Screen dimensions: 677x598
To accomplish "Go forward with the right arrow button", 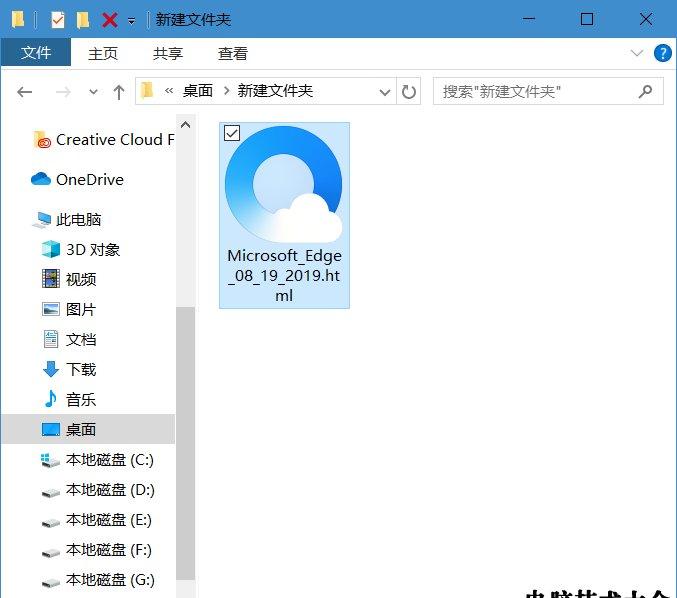I will 63,92.
